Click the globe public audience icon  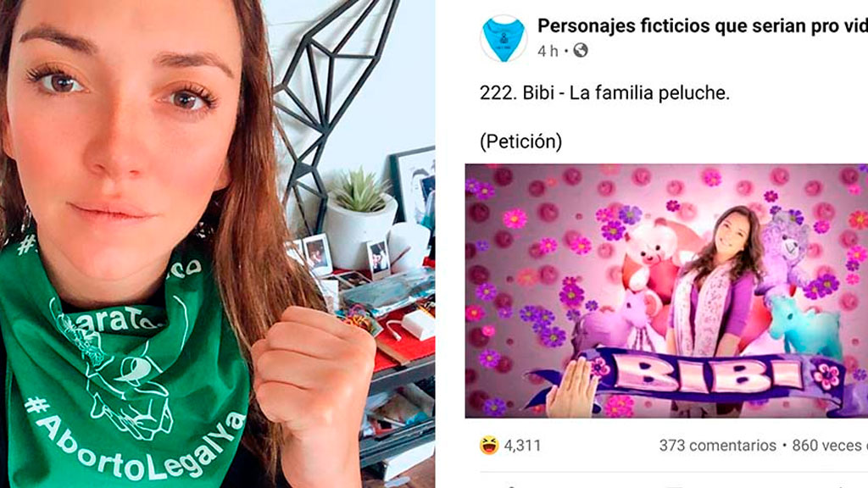[x=580, y=51]
